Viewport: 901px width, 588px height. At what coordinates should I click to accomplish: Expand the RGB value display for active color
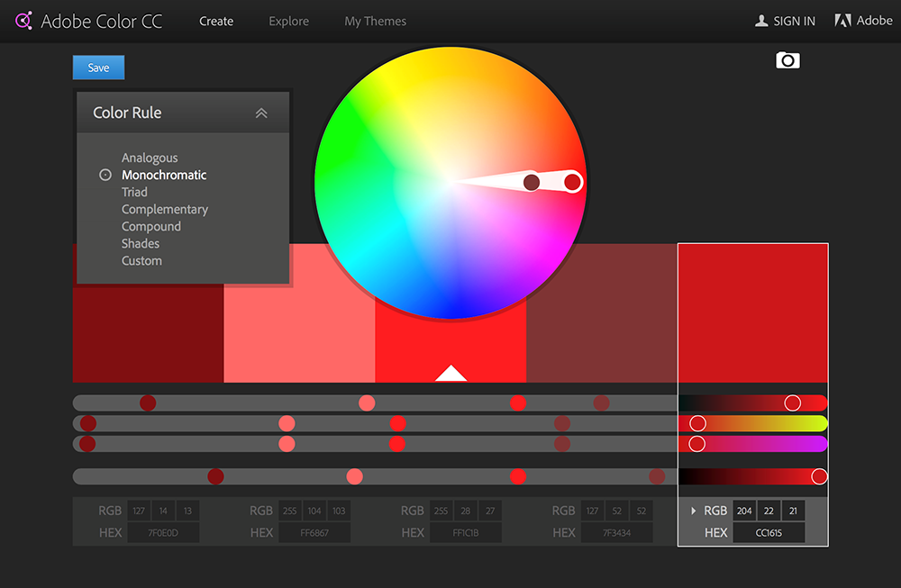[x=694, y=510]
